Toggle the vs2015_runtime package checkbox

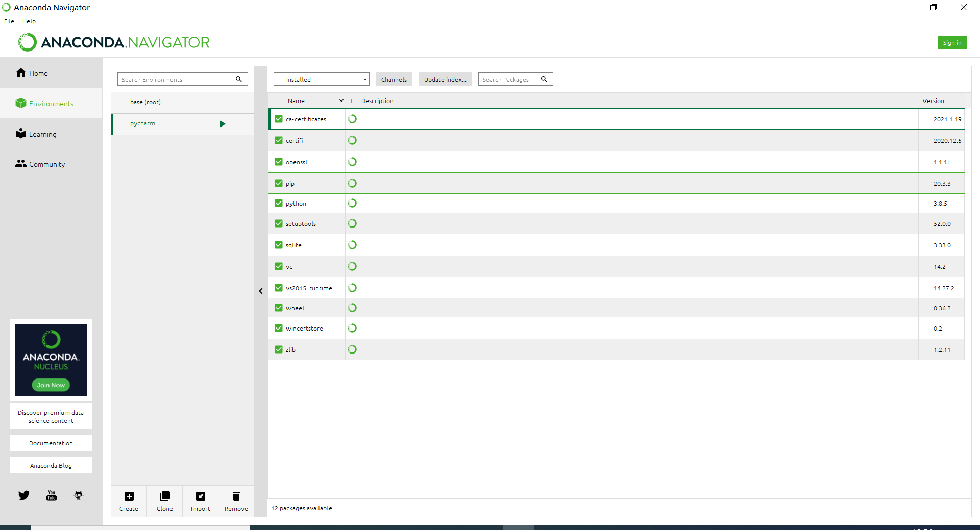click(x=279, y=288)
